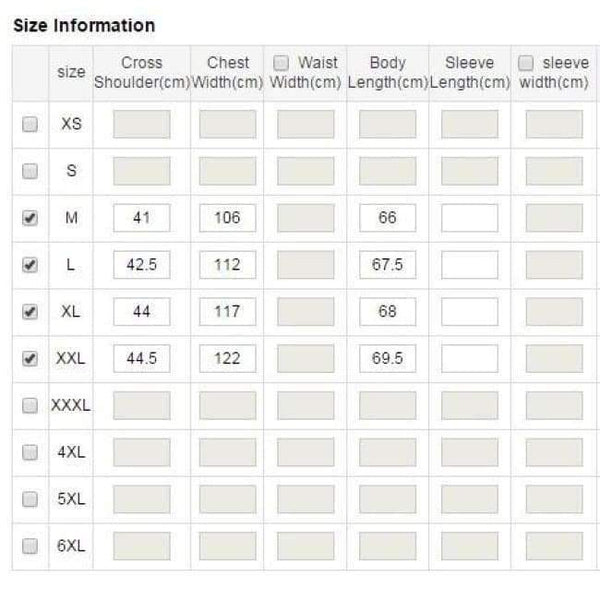Screen dimensions: 600x600
Task: Uncheck the XL size checkbox
Action: tap(30, 312)
